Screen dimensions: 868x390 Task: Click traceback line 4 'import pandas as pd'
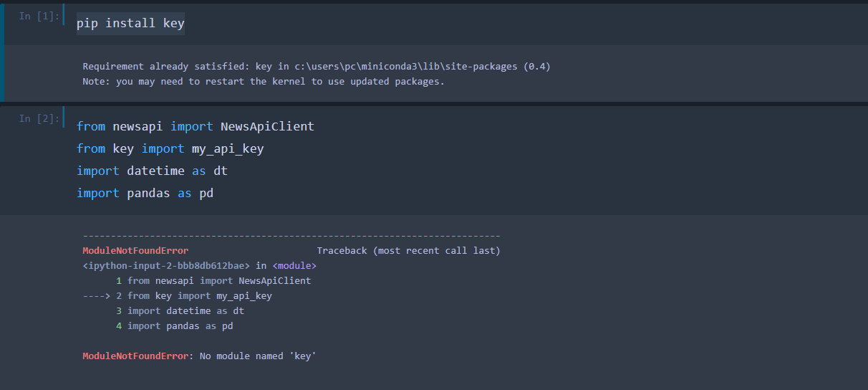click(x=180, y=326)
